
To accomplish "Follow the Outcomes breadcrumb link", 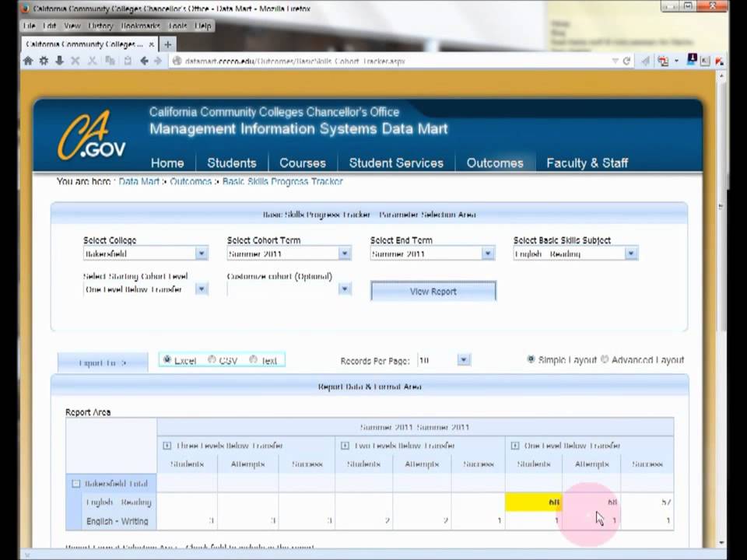I will pyautogui.click(x=191, y=181).
